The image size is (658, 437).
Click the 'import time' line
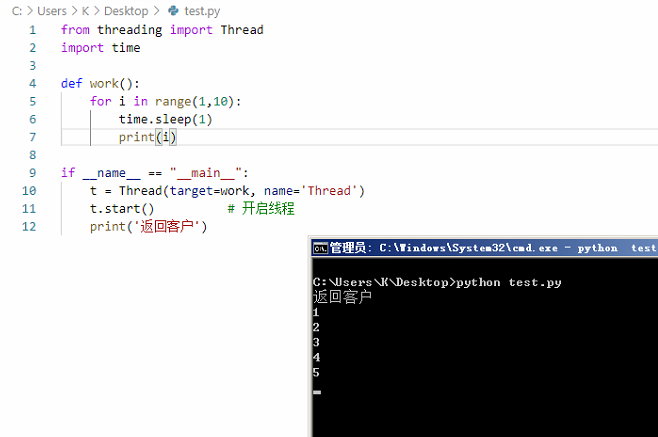(100, 48)
